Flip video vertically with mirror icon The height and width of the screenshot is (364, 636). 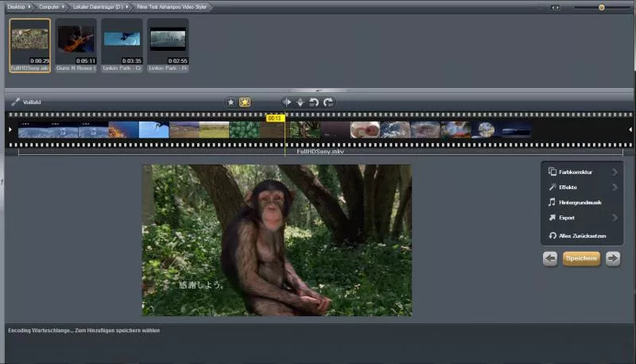301,103
